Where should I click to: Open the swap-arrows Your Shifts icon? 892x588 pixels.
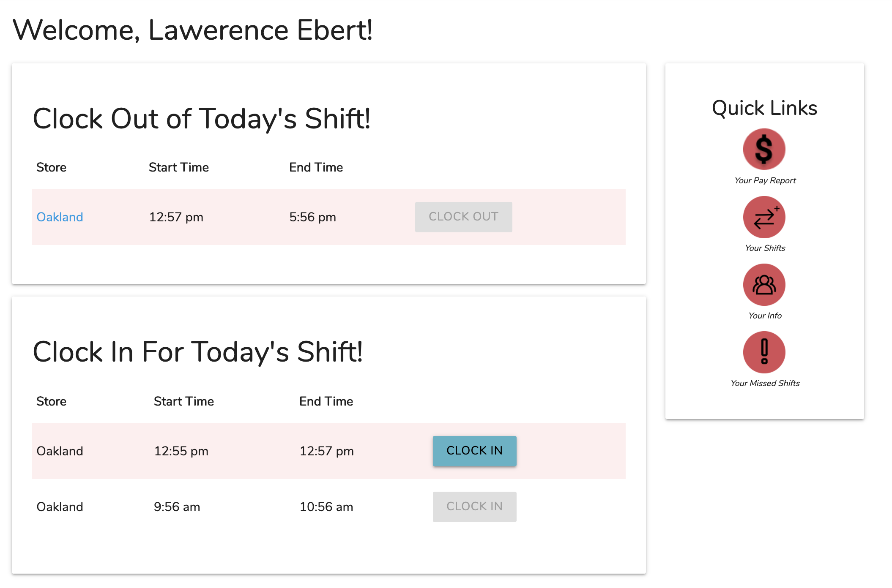(764, 217)
